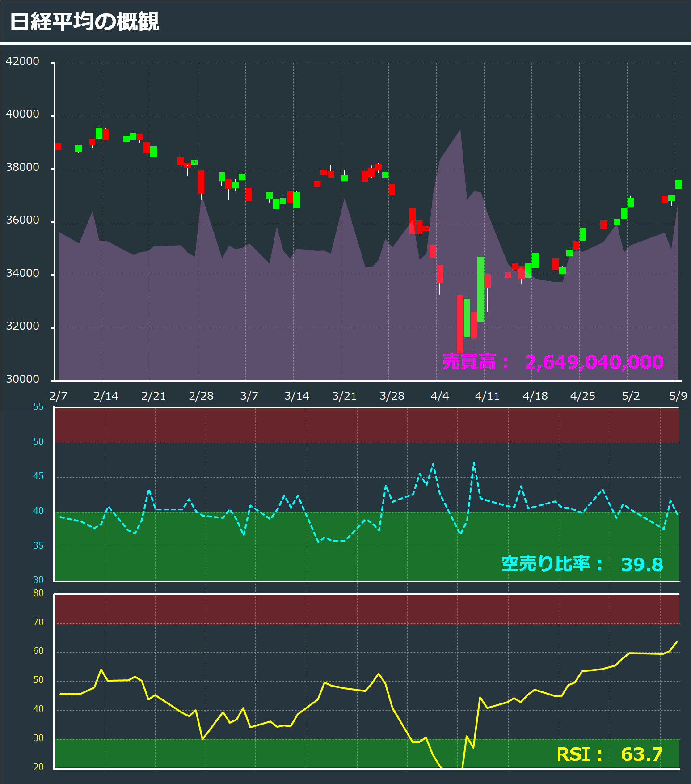Click the 40000 price axis label

pyautogui.click(x=22, y=114)
